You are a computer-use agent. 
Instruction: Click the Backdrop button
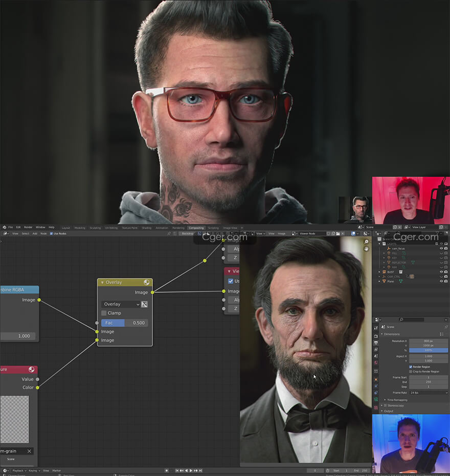coord(187,233)
